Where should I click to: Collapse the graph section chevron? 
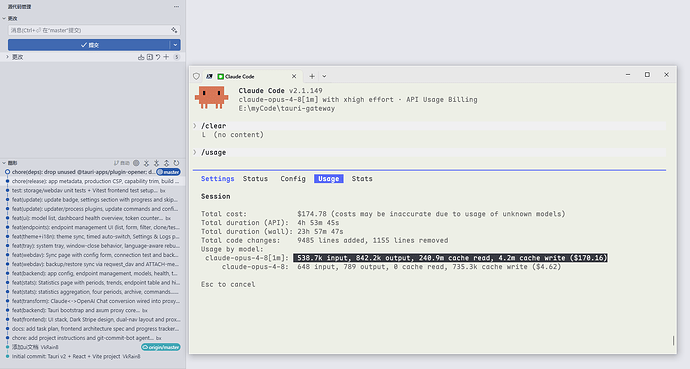pyautogui.click(x=4, y=163)
